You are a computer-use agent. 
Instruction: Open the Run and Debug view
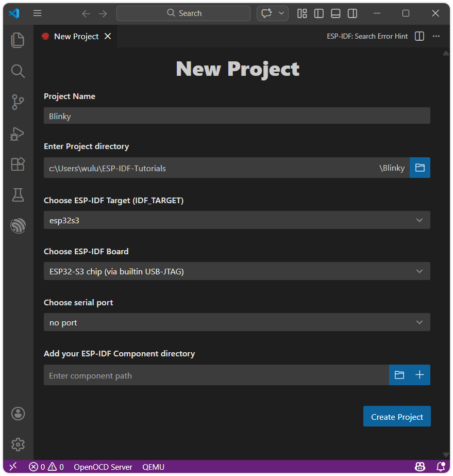tap(18, 134)
